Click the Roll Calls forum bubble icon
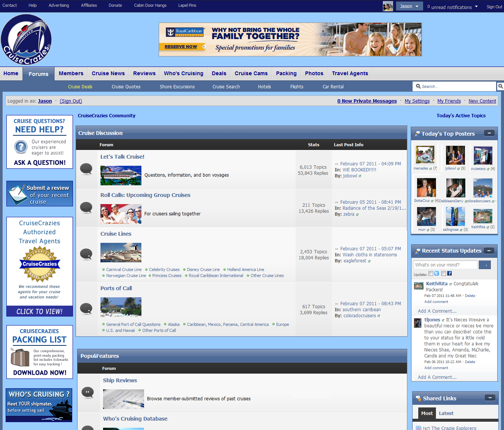 click(86, 207)
